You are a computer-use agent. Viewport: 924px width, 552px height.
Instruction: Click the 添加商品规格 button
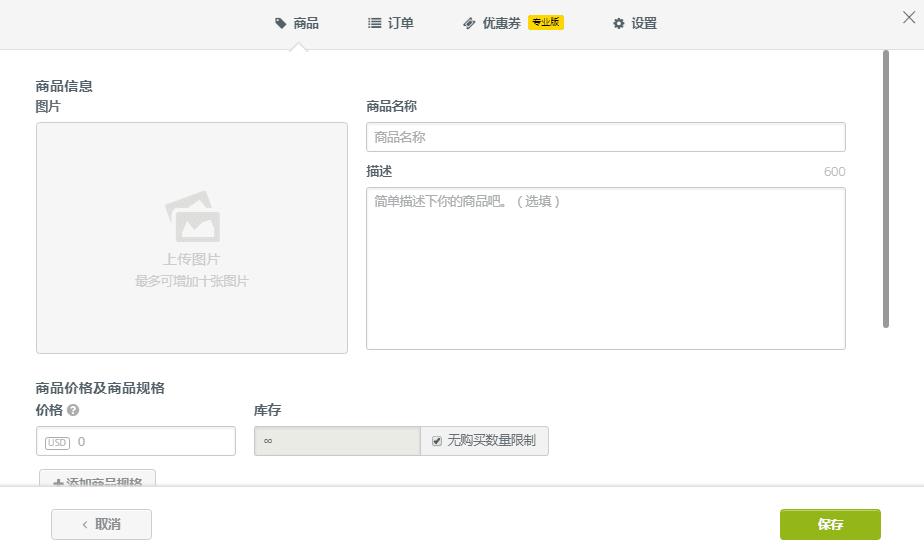point(97,480)
